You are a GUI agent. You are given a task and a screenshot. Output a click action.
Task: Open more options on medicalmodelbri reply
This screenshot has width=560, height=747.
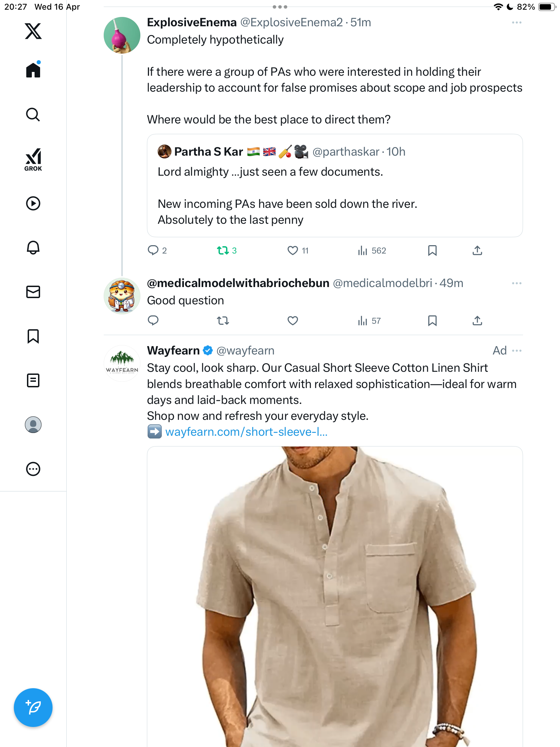[516, 283]
